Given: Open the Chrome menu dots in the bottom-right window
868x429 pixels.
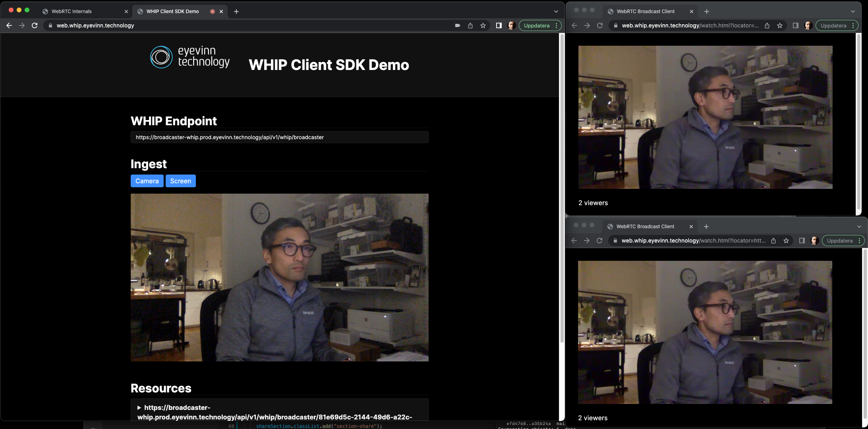Looking at the screenshot, I should (859, 241).
